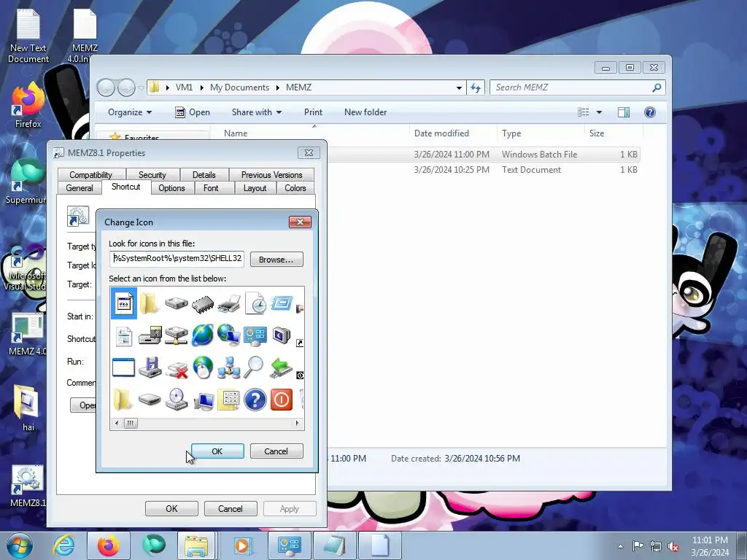Pick the magnifying glass icon

pyautogui.click(x=255, y=367)
